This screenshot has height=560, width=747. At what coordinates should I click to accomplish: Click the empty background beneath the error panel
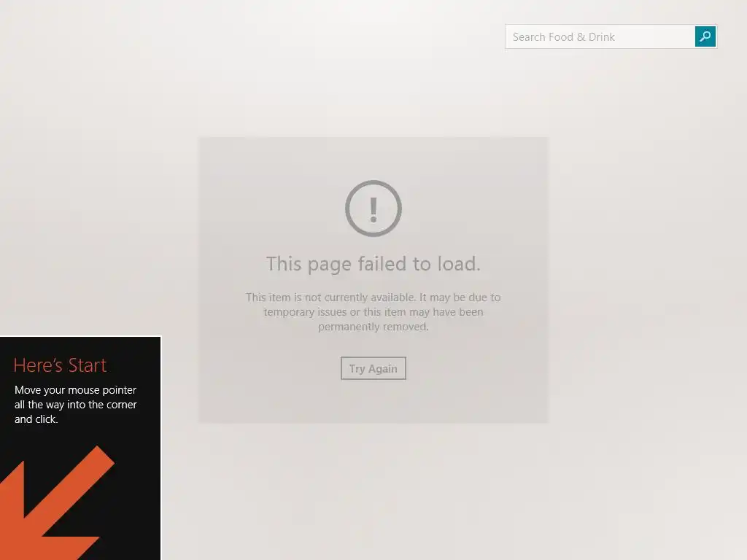pos(373,491)
